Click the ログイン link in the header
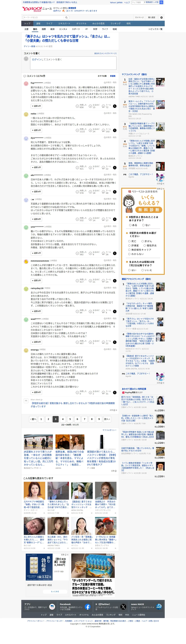This screenshot has height=644, width=186. 57,11
